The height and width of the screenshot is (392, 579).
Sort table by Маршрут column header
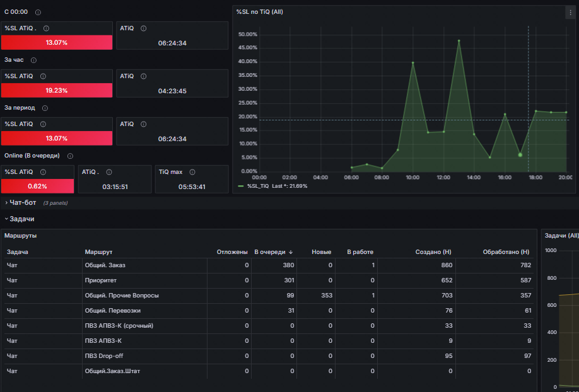98,251
